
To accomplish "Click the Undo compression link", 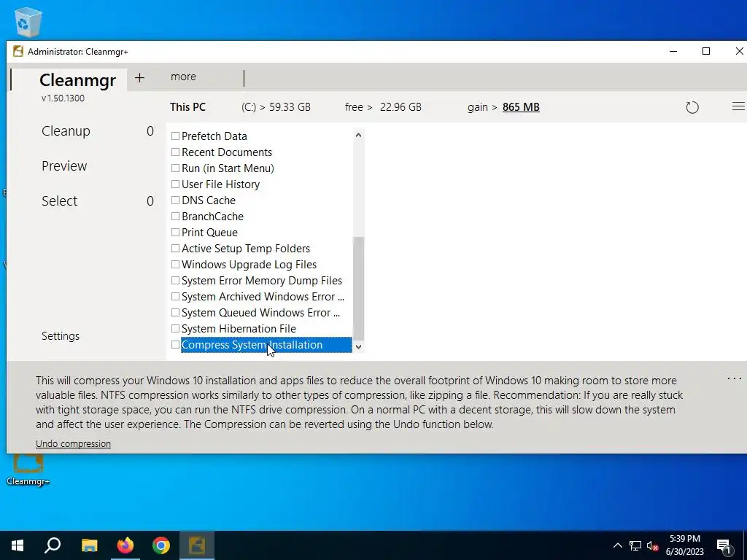I will point(73,443).
